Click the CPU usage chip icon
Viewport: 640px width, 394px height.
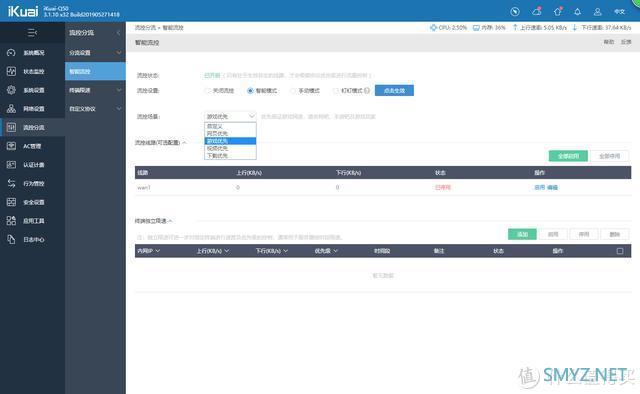[433, 28]
